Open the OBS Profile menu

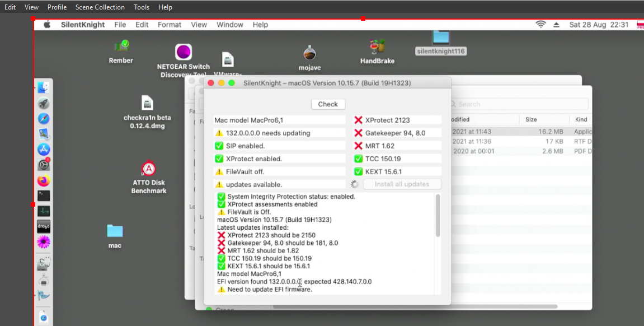point(57,7)
